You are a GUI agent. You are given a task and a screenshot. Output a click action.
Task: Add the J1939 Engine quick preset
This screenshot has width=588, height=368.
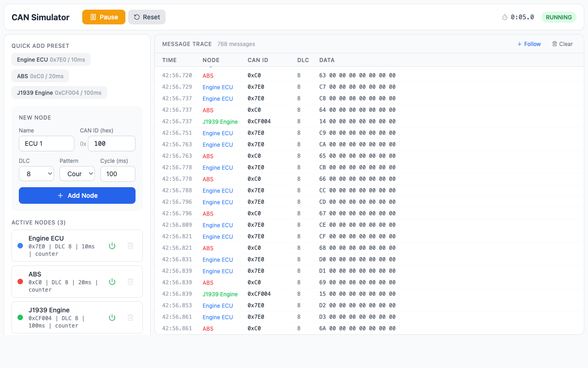pos(59,92)
